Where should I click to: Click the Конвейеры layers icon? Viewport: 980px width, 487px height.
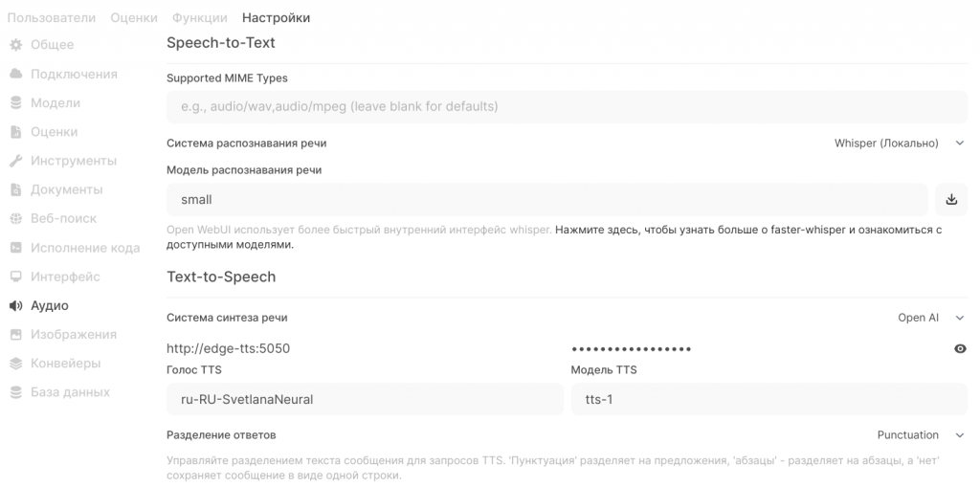[16, 364]
